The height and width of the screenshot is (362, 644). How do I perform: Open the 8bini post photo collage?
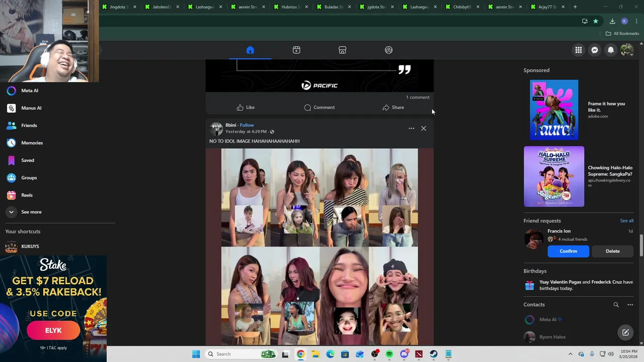(x=319, y=246)
